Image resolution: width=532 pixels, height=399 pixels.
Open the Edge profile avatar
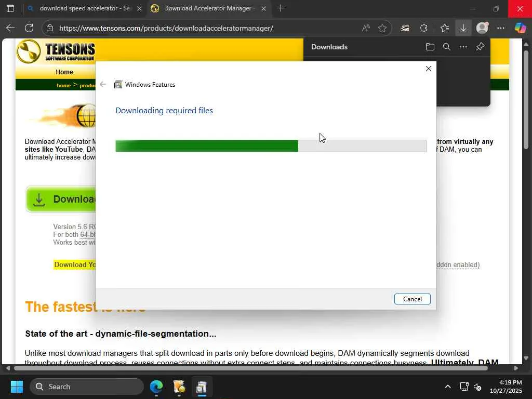(x=482, y=28)
